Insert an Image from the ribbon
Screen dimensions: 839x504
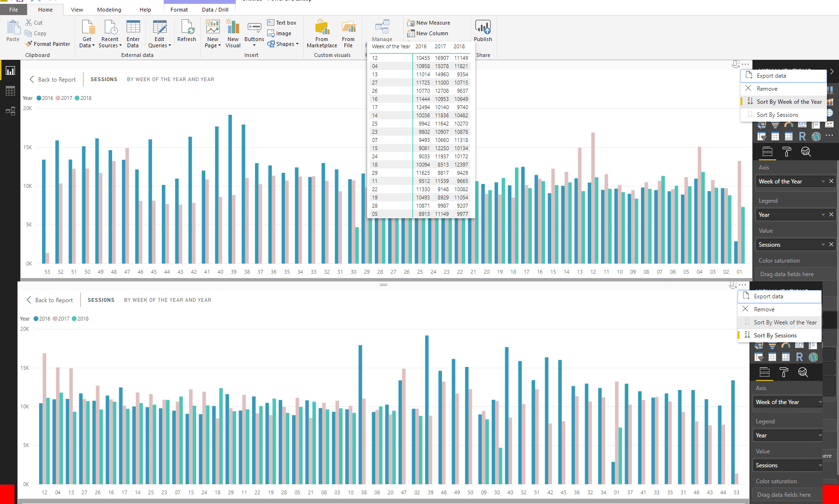click(x=280, y=33)
